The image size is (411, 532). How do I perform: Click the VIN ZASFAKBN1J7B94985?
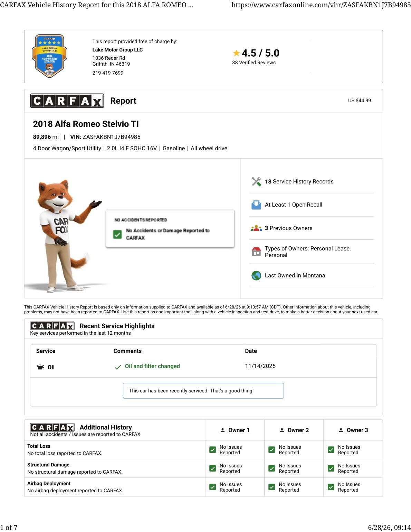[x=105, y=137]
